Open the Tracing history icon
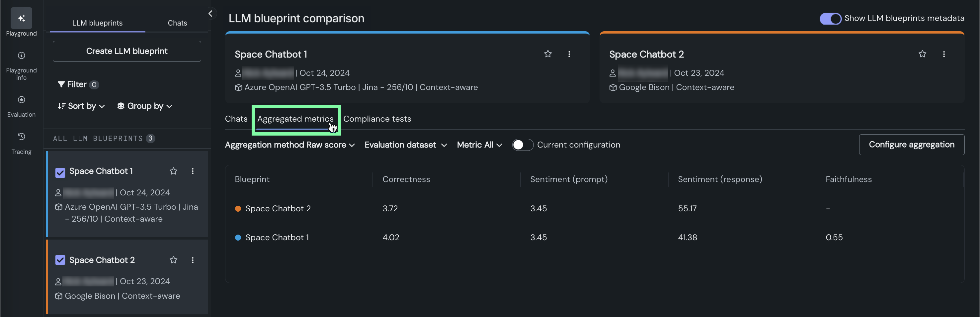Image resolution: width=980 pixels, height=317 pixels. pos(21,136)
